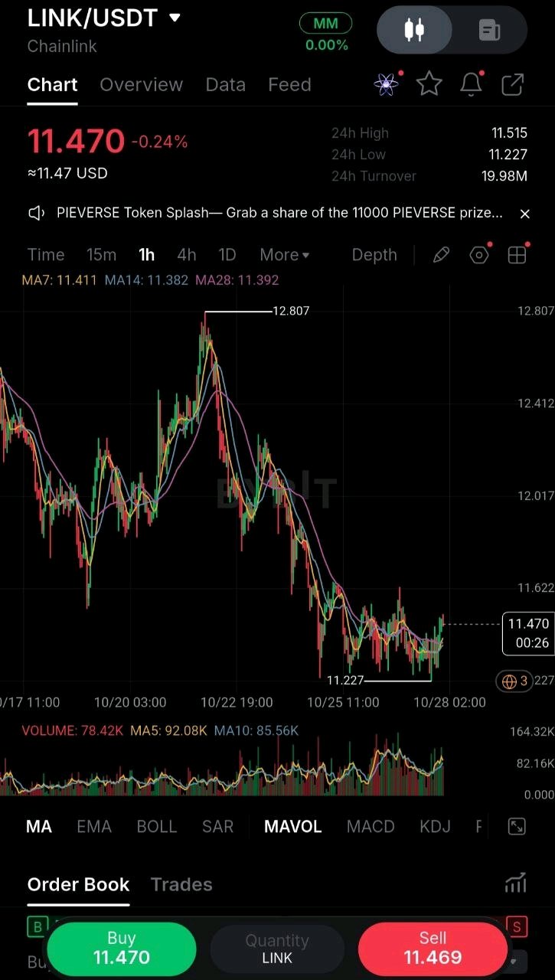Image resolution: width=555 pixels, height=980 pixels.
Task: Tap the MM 0.00% margin badge
Action: click(326, 34)
